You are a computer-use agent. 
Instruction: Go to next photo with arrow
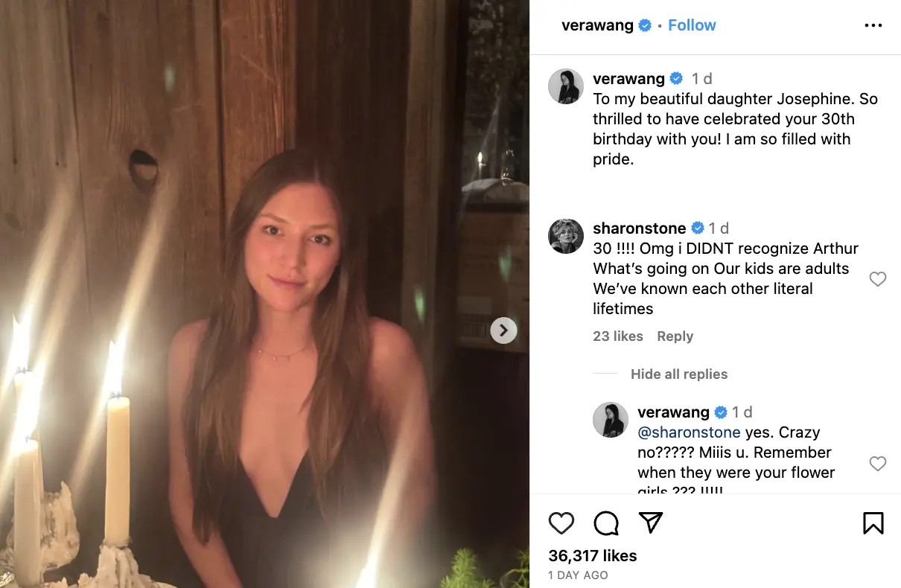tap(503, 330)
